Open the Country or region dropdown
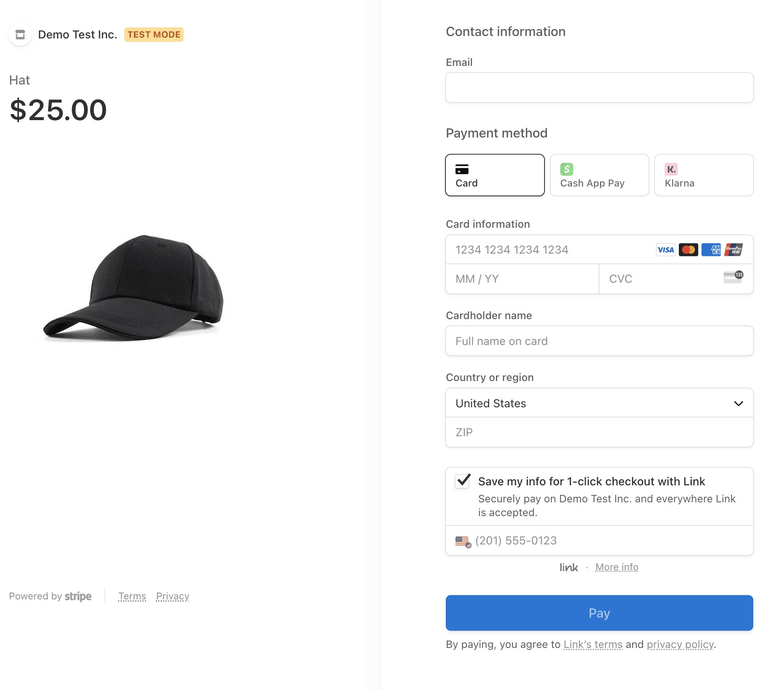 pyautogui.click(x=599, y=403)
